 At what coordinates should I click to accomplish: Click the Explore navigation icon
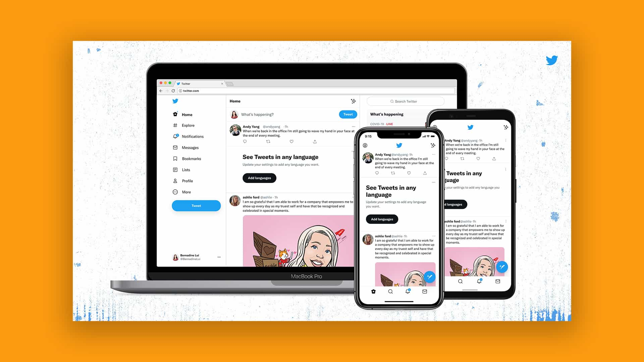click(x=175, y=125)
